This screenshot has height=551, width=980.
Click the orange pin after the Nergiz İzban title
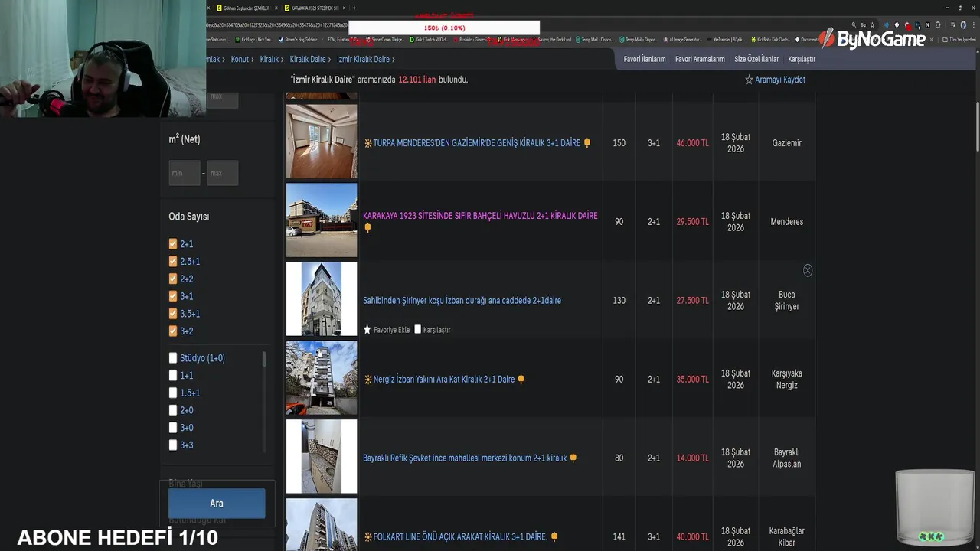tap(521, 379)
